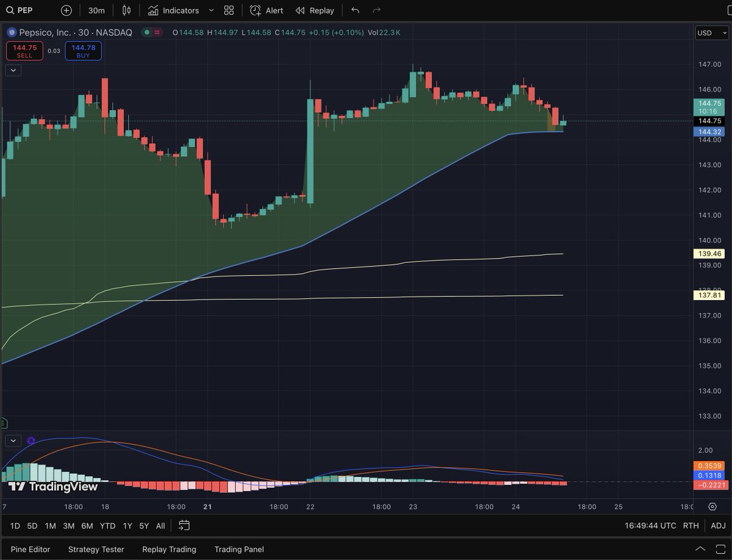Click the small green icon at chart left edge

click(x=3, y=422)
